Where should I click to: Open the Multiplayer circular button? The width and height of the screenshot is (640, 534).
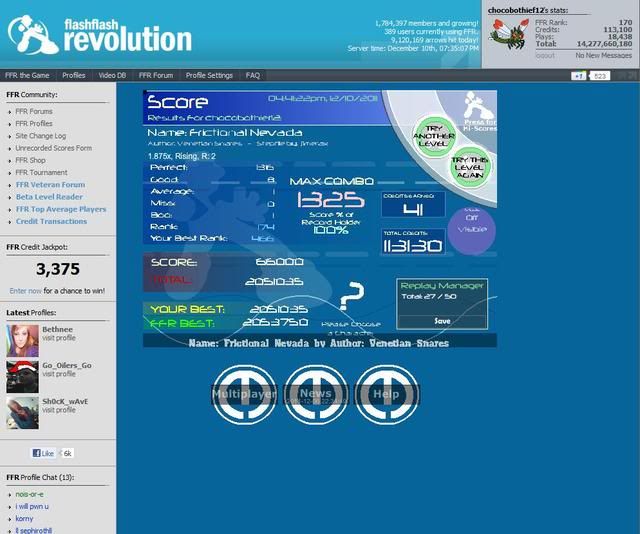tap(243, 393)
